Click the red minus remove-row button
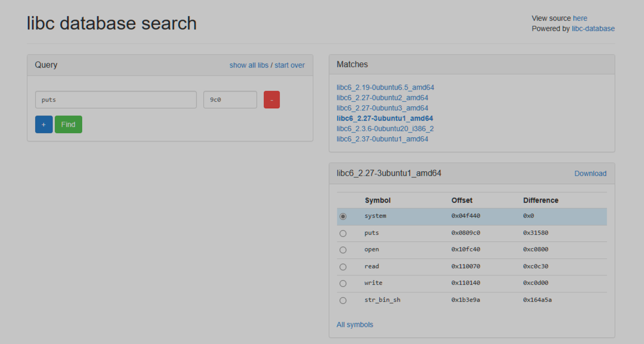The image size is (644, 344). click(x=271, y=100)
